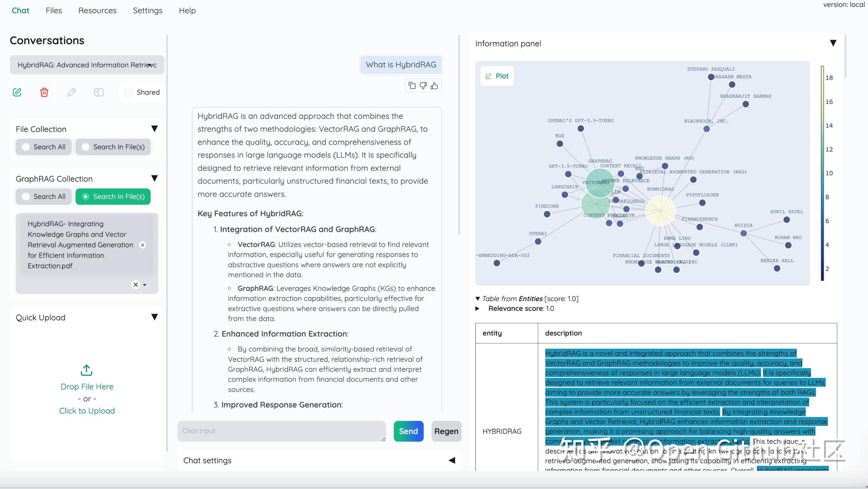Click the ROHAN RAO graph node

[x=788, y=245]
